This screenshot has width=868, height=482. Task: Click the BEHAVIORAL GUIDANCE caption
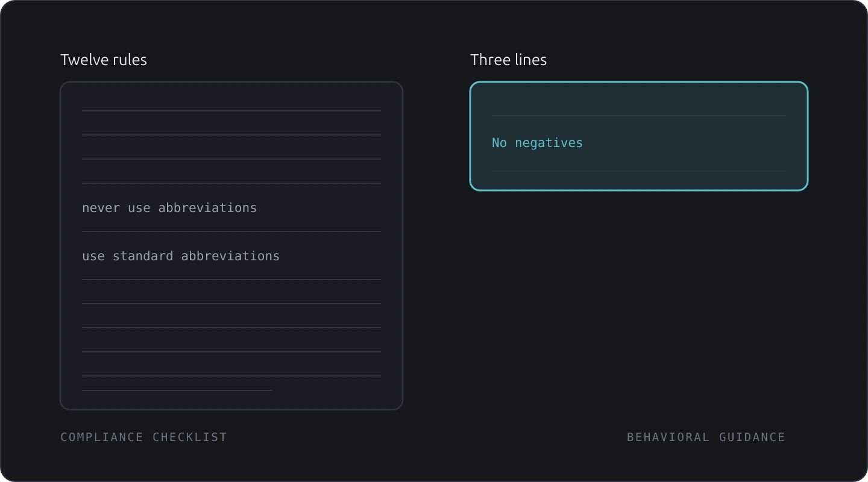(x=706, y=437)
